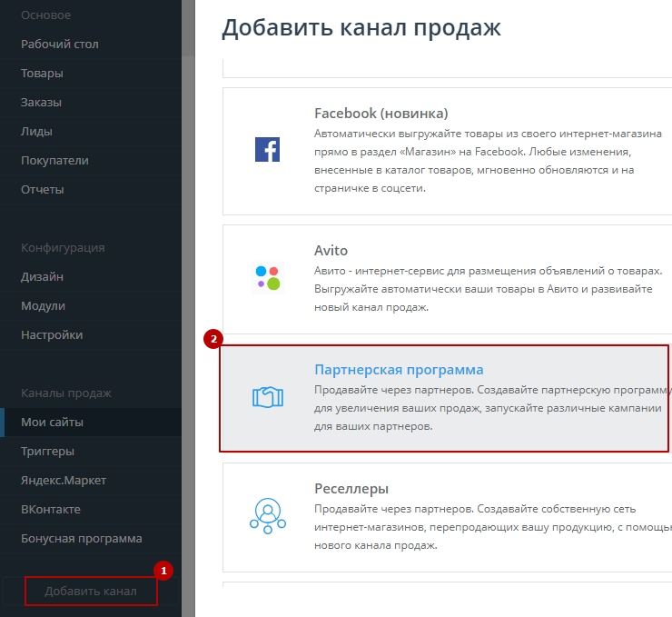Image resolution: width=672 pixels, height=617 pixels.
Task: Open the Заказы menu item
Action: coord(42,102)
